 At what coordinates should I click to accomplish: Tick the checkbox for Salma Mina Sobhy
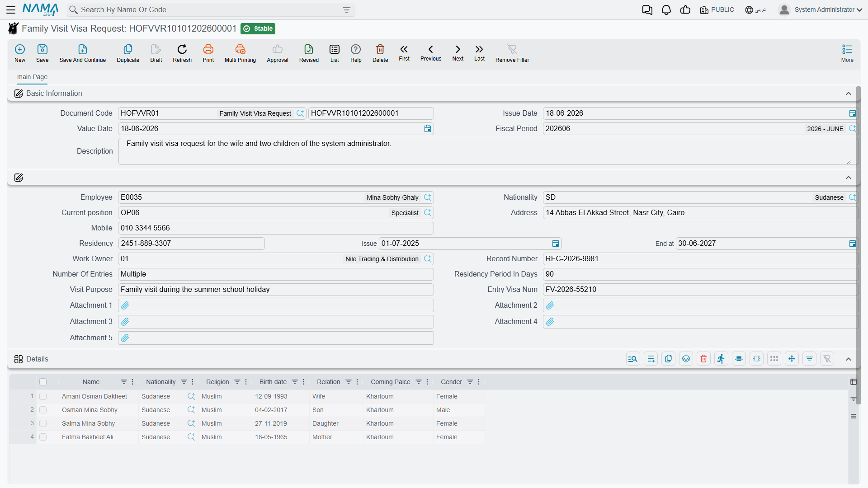pyautogui.click(x=43, y=423)
